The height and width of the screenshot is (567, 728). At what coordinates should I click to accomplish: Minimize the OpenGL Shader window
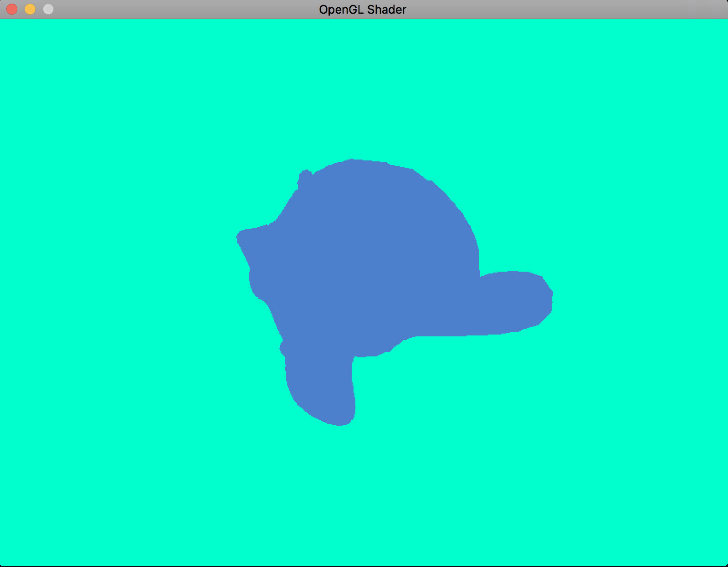pyautogui.click(x=30, y=9)
